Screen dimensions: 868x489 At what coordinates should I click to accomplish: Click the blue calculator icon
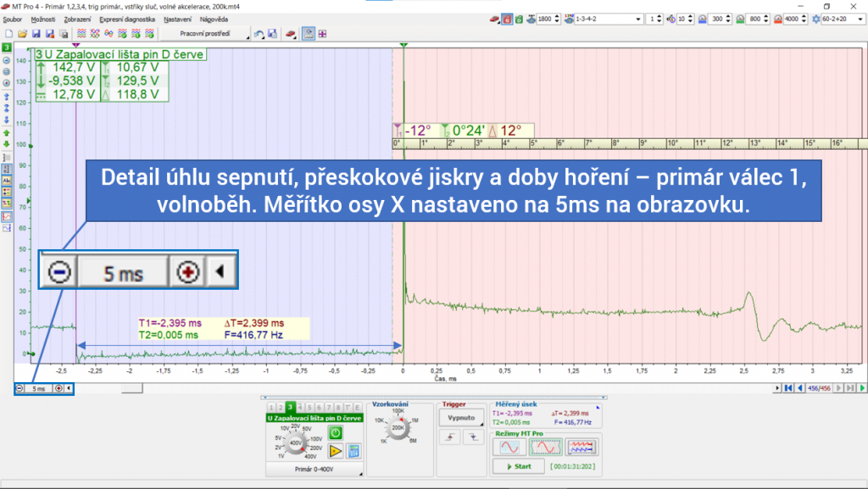(x=354, y=451)
